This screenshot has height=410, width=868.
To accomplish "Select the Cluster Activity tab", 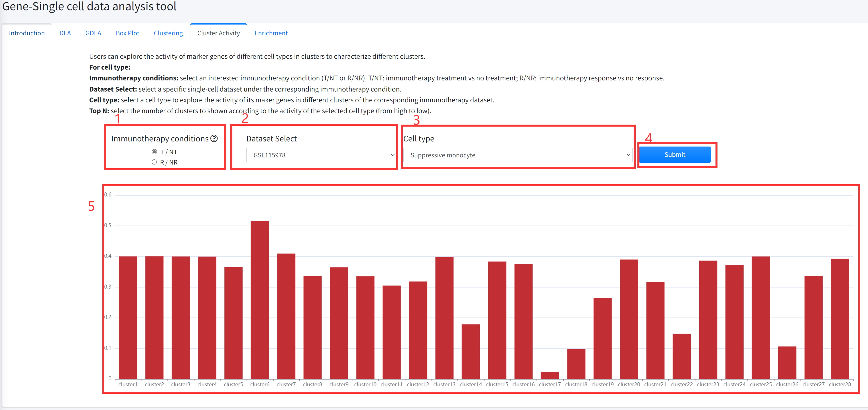I will pos(218,33).
